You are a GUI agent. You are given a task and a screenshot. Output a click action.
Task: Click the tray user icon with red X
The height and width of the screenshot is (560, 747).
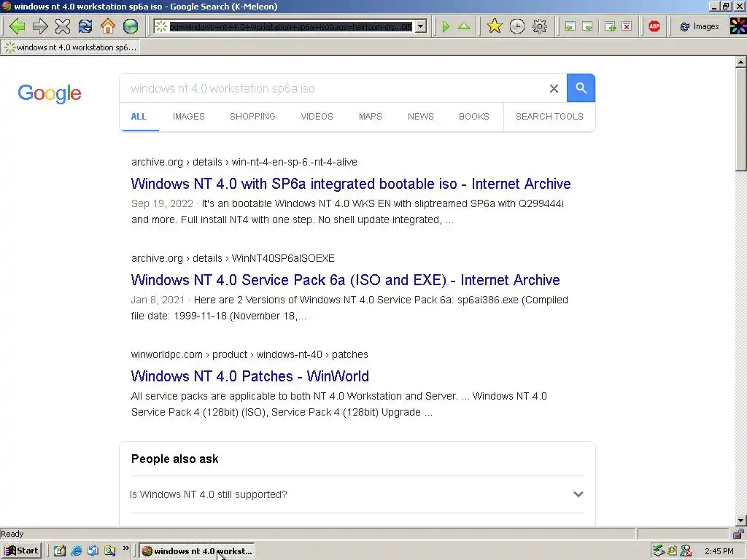pos(686,551)
